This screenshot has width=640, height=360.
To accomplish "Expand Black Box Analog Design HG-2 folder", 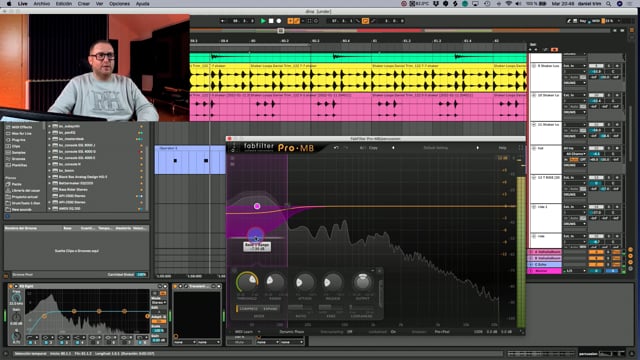I will pyautogui.click(x=49, y=177).
